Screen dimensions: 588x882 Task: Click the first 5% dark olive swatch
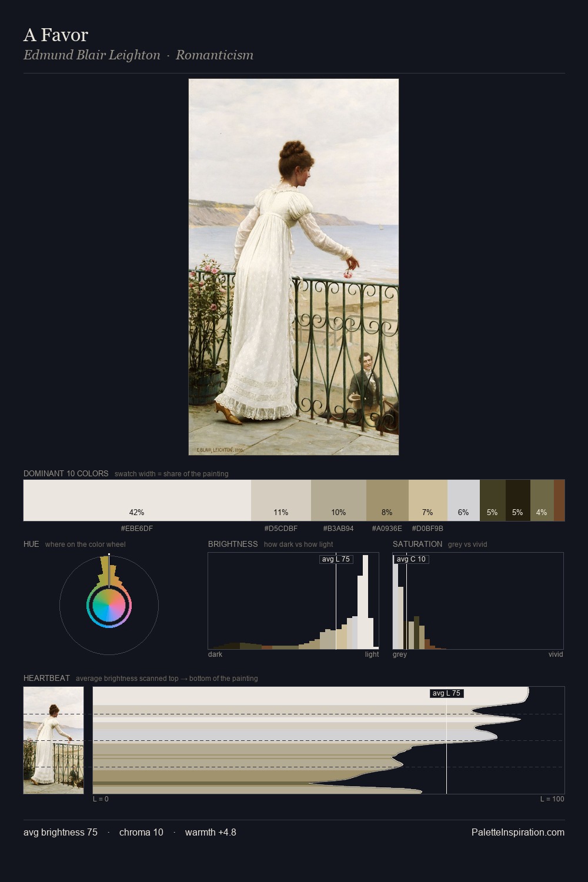pos(492,500)
